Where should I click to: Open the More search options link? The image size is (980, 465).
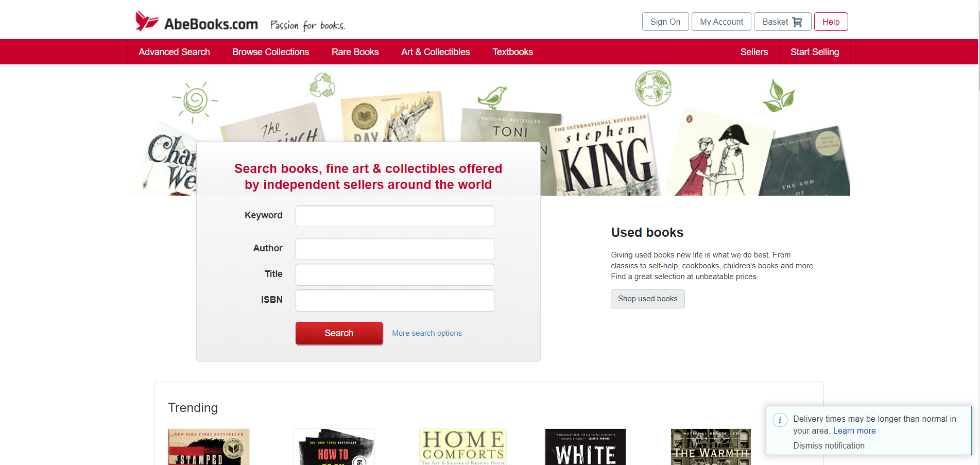[427, 333]
